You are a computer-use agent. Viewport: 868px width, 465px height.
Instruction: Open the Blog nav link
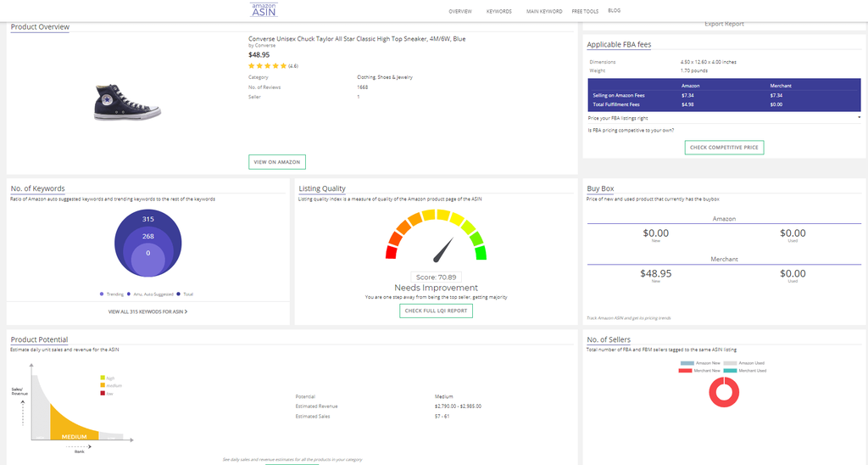615,11
